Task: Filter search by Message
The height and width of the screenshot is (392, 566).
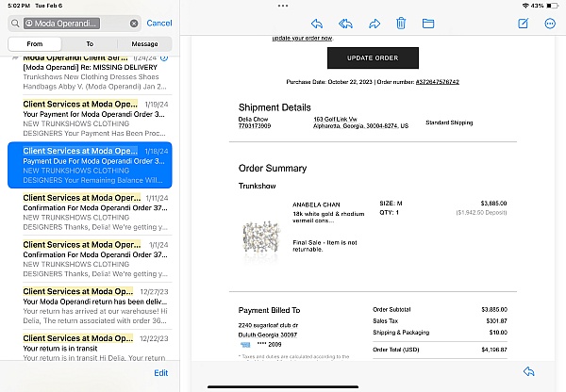Action: (x=144, y=43)
